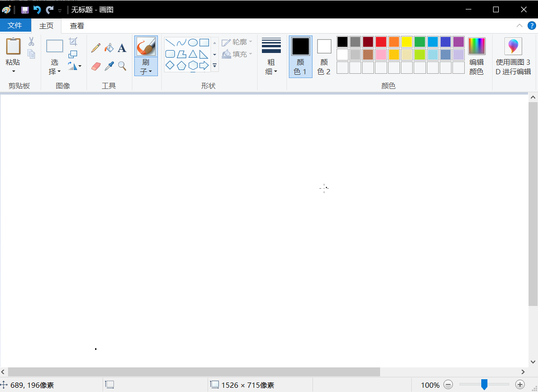Click the Brush tool icon

[x=146, y=46]
